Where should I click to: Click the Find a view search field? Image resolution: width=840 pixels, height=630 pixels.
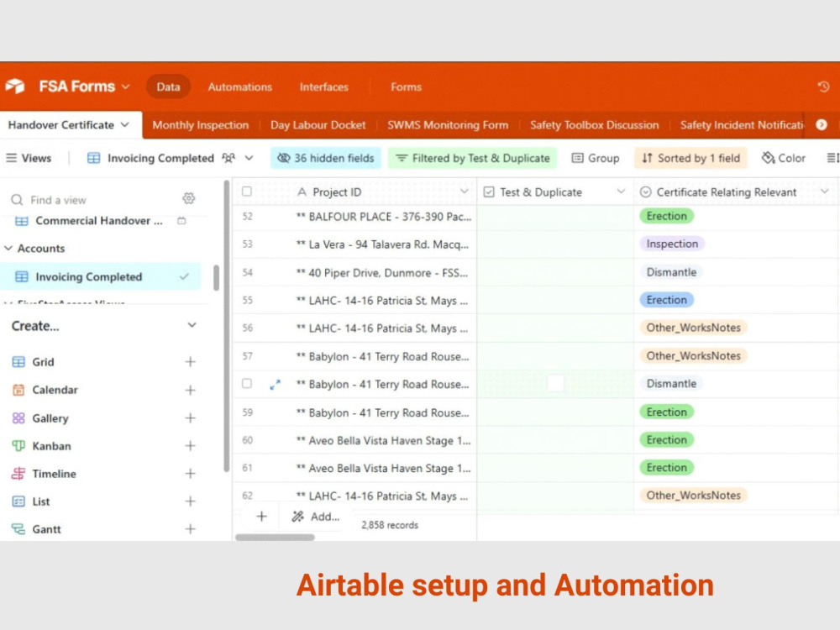pyautogui.click(x=97, y=200)
